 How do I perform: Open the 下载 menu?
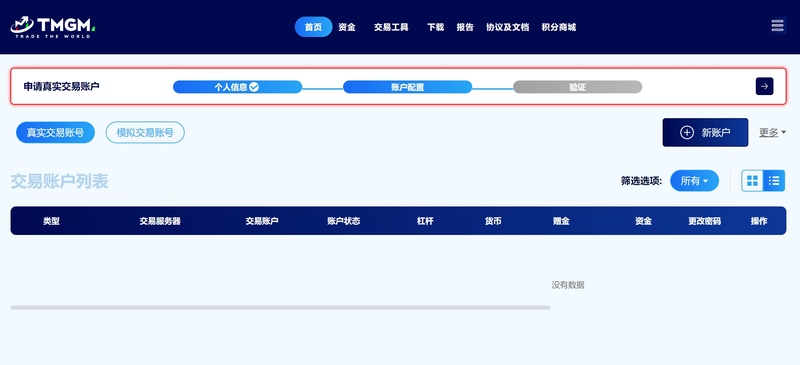click(436, 27)
